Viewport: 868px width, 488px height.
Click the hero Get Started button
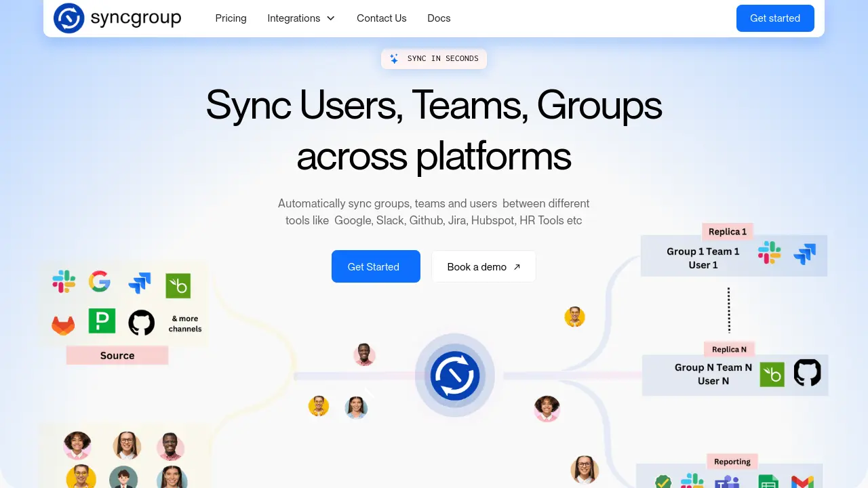tap(376, 266)
